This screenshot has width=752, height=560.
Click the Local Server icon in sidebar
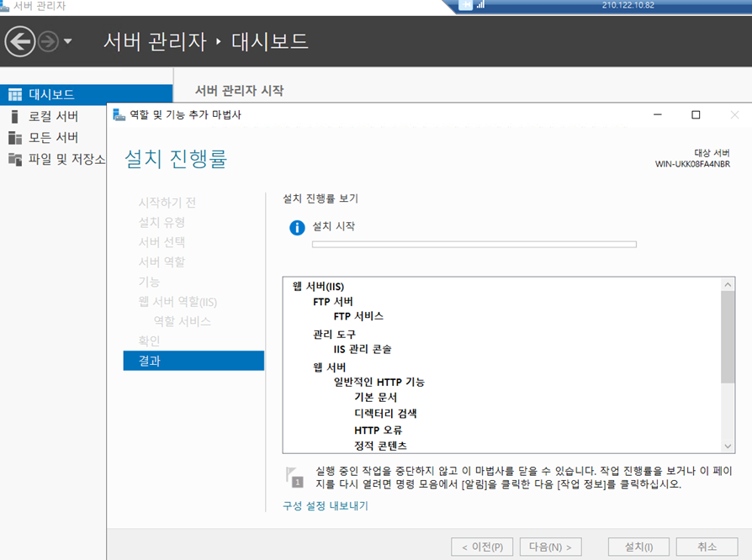(15, 116)
